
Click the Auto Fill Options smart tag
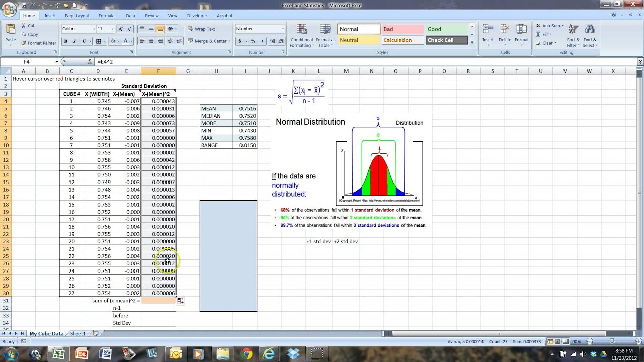pyautogui.click(x=180, y=301)
